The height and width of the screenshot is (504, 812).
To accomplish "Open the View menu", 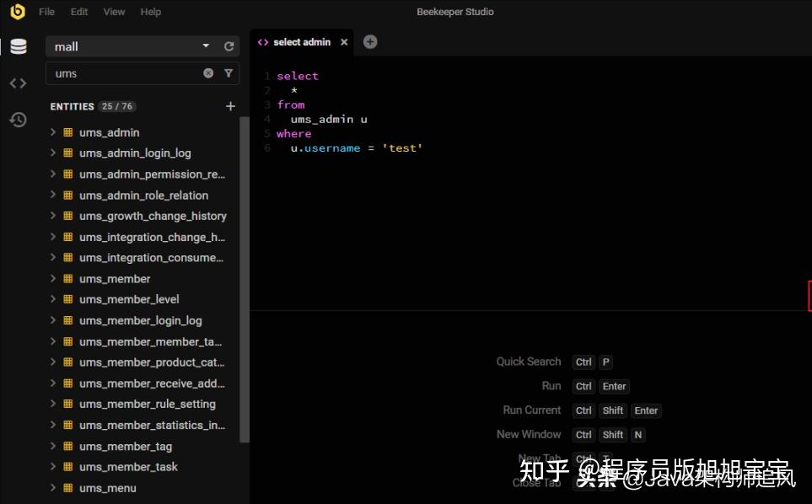I will [114, 12].
